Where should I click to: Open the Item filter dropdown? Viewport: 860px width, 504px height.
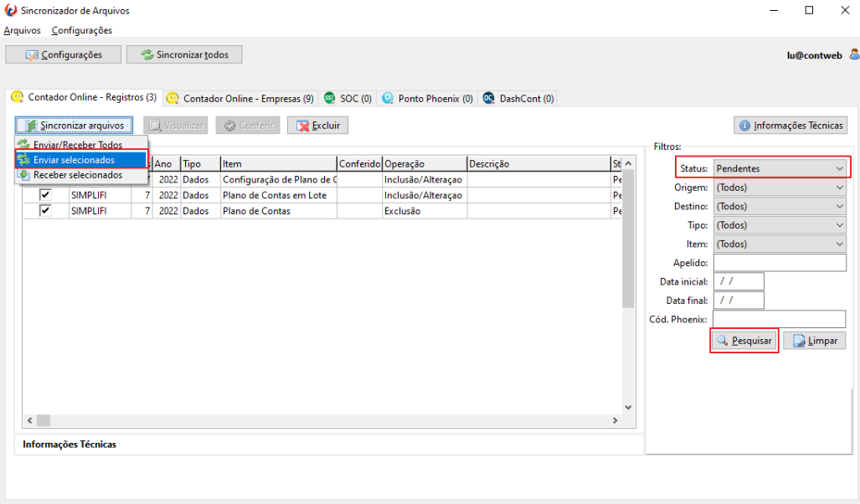(x=780, y=244)
